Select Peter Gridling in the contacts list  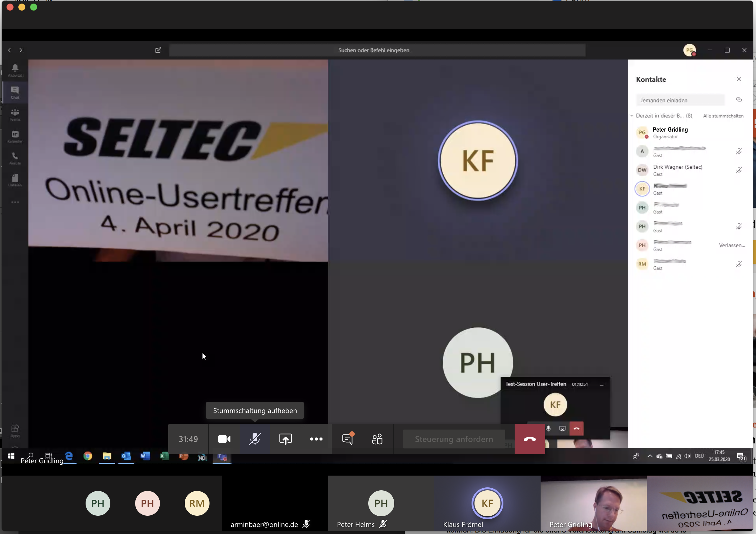(x=690, y=133)
